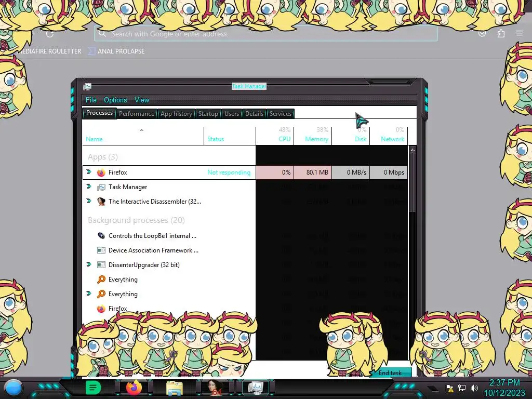
Task: Sort by the Status column header
Action: coord(230,136)
